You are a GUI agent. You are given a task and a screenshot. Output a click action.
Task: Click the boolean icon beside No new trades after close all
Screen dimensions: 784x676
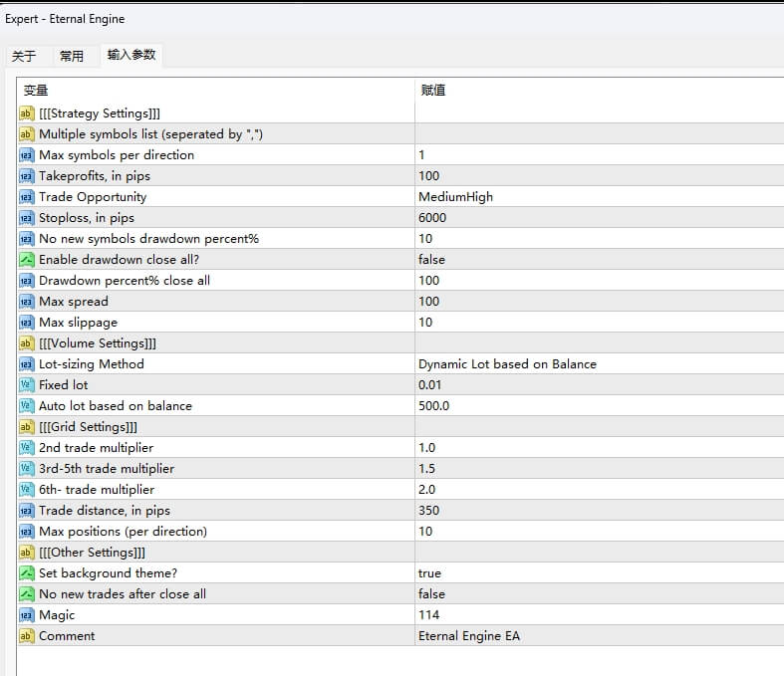(27, 594)
